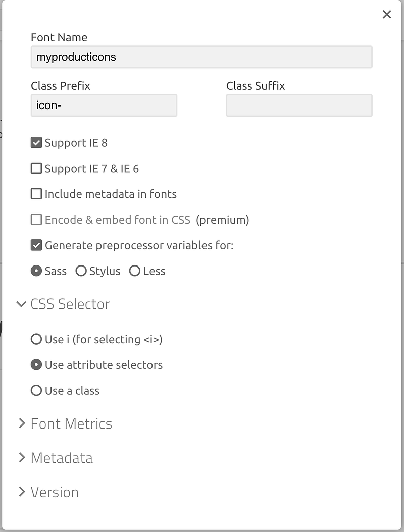Choose Stylus as the preprocessor
404x532 pixels.
[x=81, y=271]
